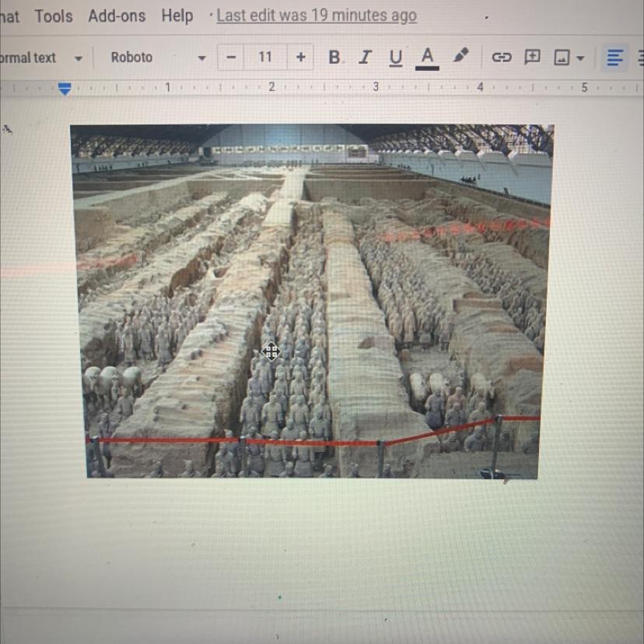
Task: Click the blue left indent ruler marker
Action: [x=65, y=89]
